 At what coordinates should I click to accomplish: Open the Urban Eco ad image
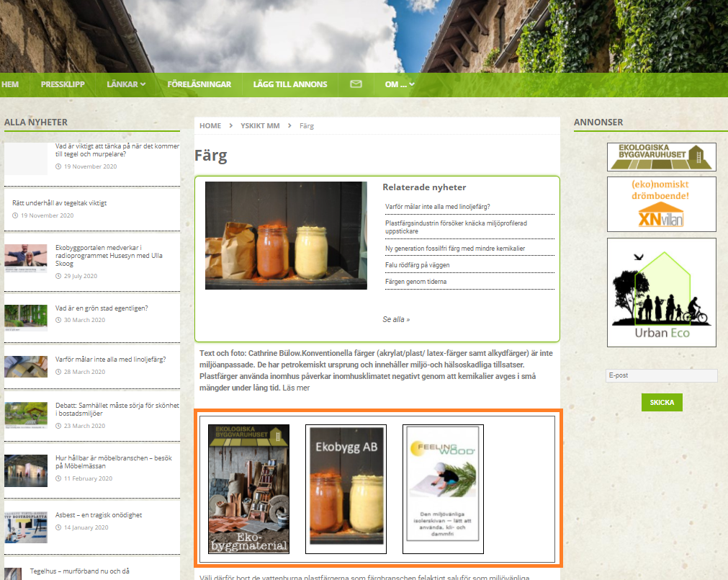[661, 293]
